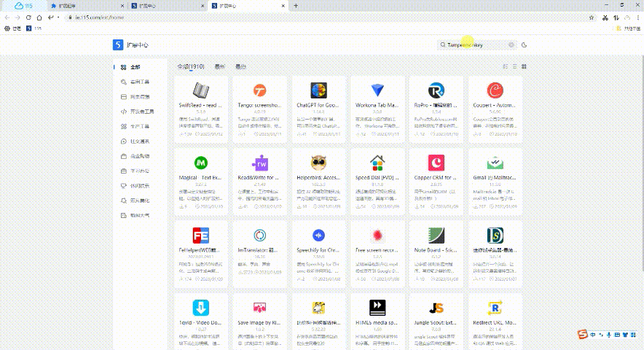The width and height of the screenshot is (644, 350).
Task: Click the Tampermonkey search input field
Action: click(x=474, y=44)
